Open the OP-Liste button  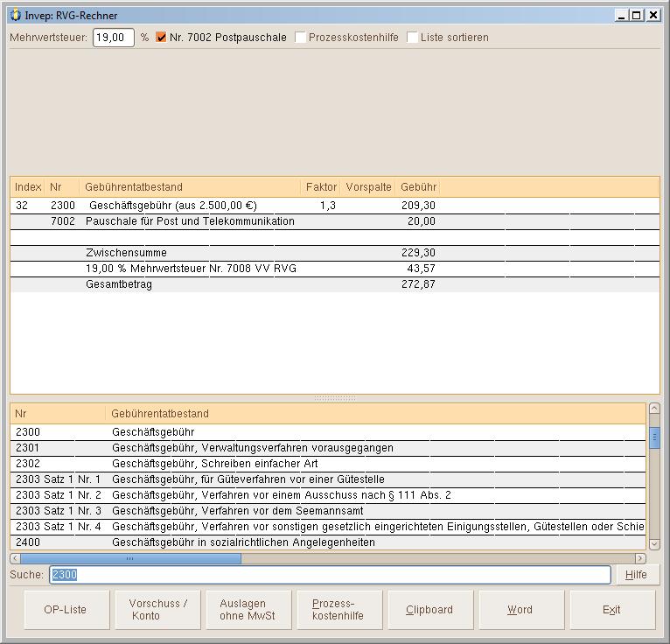(67, 610)
